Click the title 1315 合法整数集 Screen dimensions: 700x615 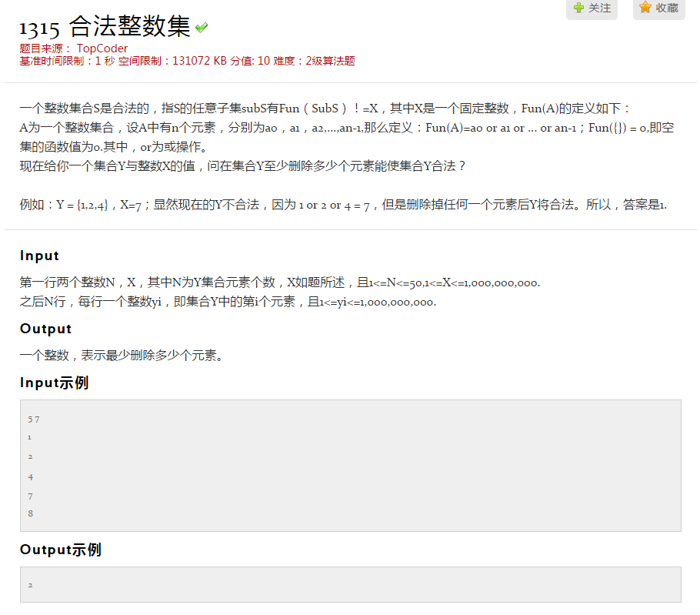[x=105, y=26]
